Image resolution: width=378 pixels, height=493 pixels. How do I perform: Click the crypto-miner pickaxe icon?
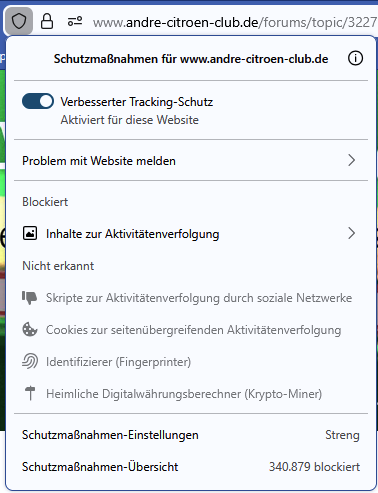pos(30,393)
